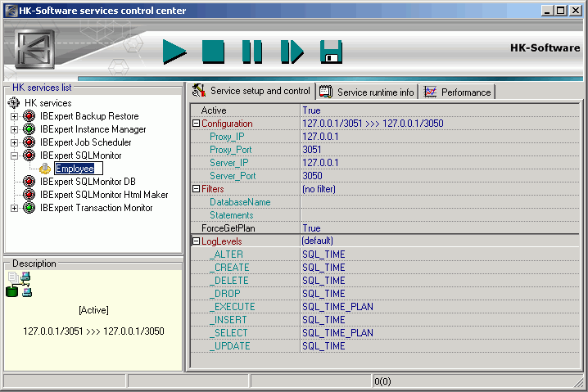Click the Performance tab chart icon
This screenshot has height=392, width=588.
430,92
